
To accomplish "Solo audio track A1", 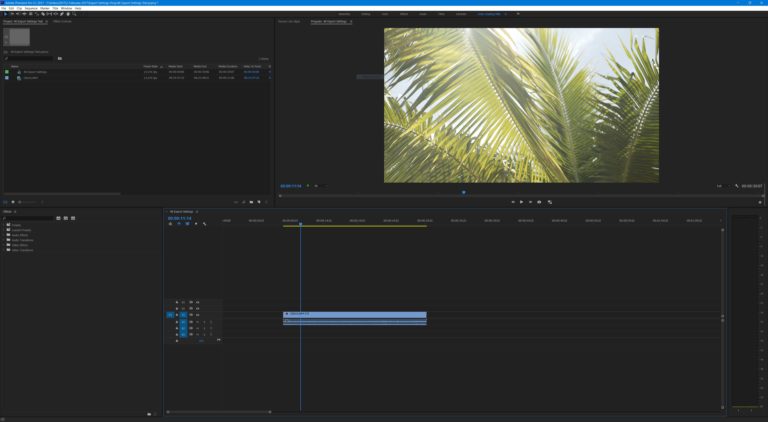I will (x=204, y=322).
